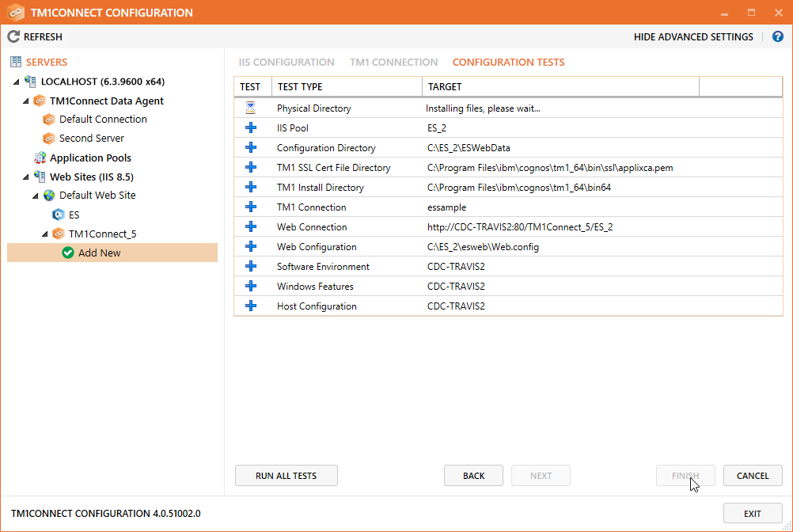793x532 pixels.
Task: Click the Web Sites (IIS 8.5) icon
Action: pyautogui.click(x=40, y=177)
